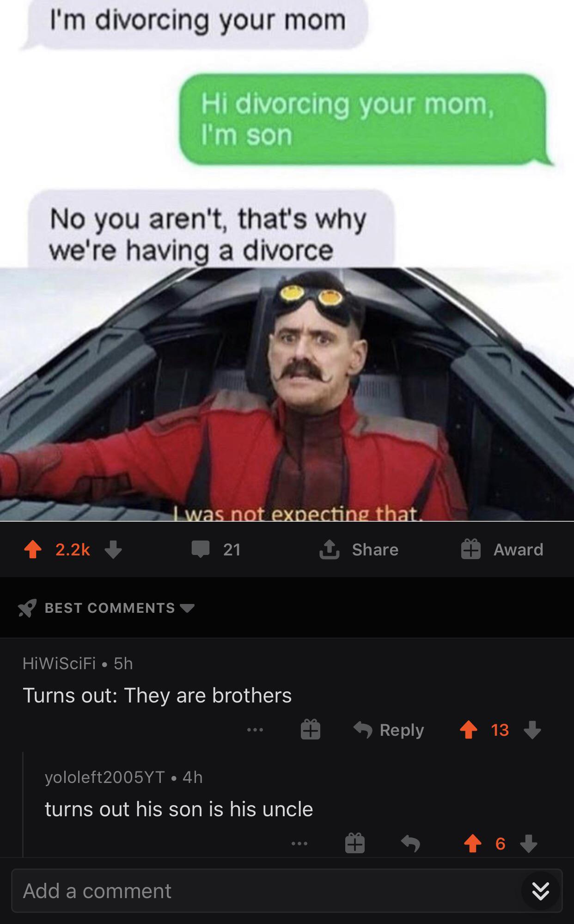Viewport: 574px width, 924px height.
Task: Tap the Share icon under the post
Action: [x=330, y=549]
